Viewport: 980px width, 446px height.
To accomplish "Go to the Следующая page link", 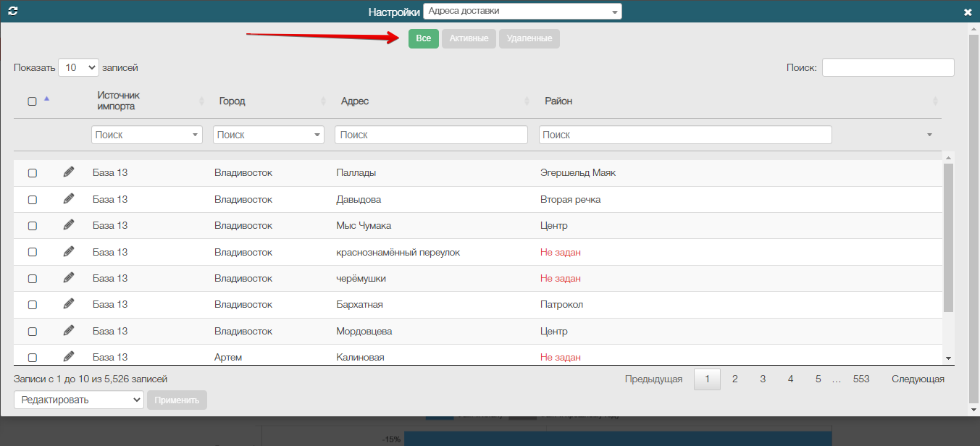I will [x=918, y=379].
